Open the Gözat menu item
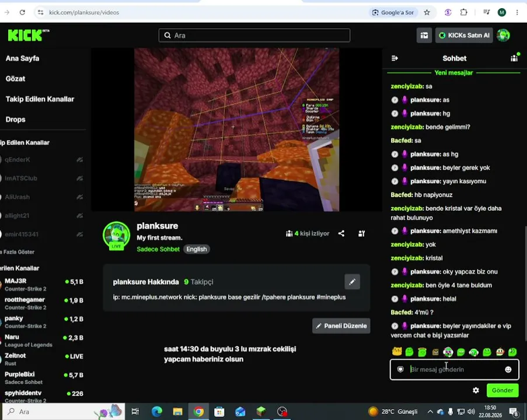 (15, 79)
